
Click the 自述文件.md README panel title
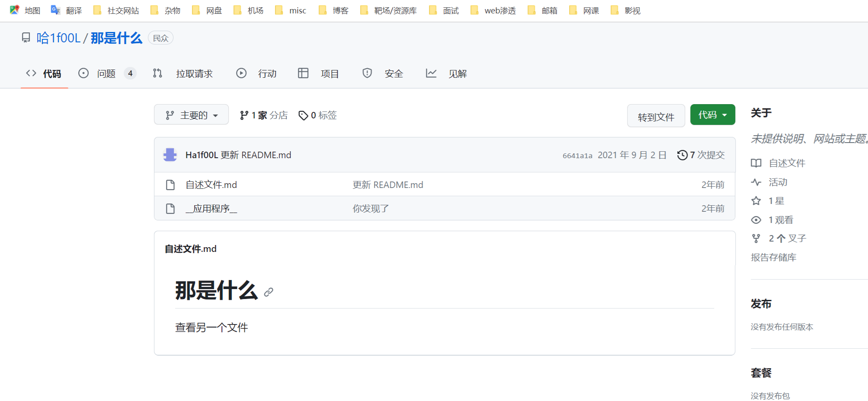tap(190, 249)
